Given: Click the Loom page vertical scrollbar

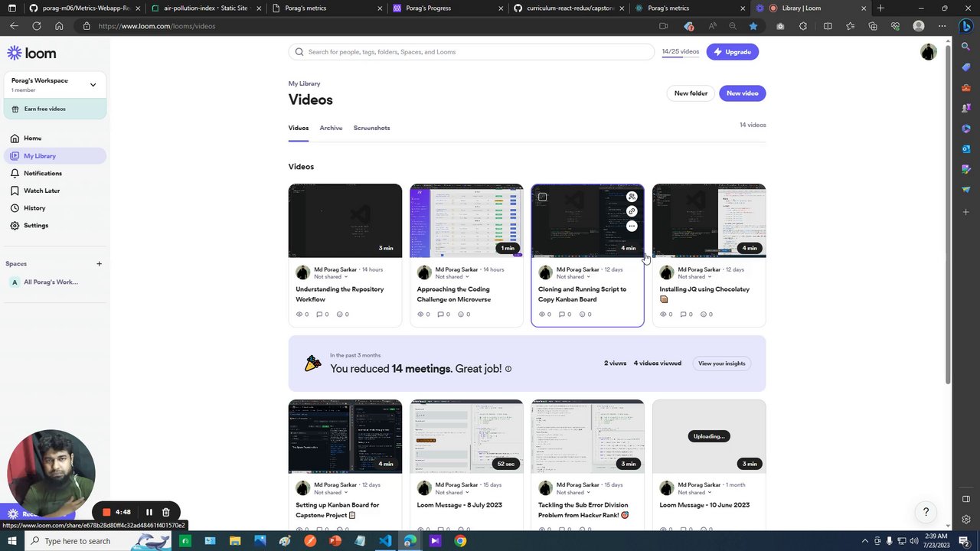Looking at the screenshot, I should 949,214.
